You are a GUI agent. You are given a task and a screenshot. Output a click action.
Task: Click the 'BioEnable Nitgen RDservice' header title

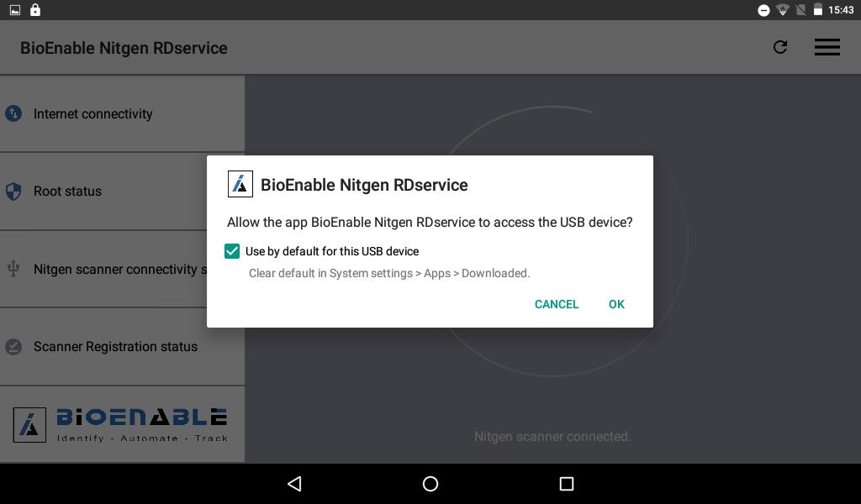pyautogui.click(x=124, y=48)
